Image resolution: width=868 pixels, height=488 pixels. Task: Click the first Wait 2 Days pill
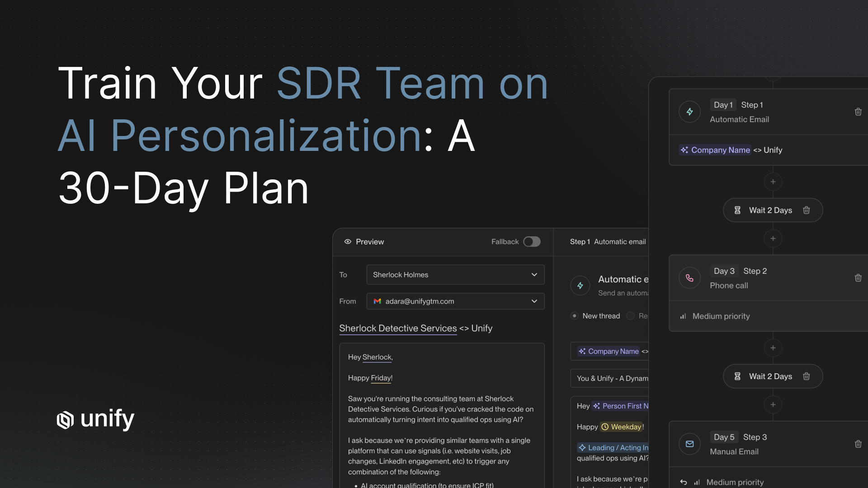[770, 210]
